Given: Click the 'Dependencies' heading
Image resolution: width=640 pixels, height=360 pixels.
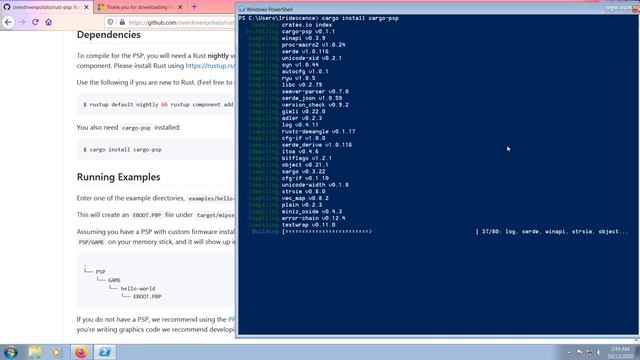Looking at the screenshot, I should (x=109, y=35).
